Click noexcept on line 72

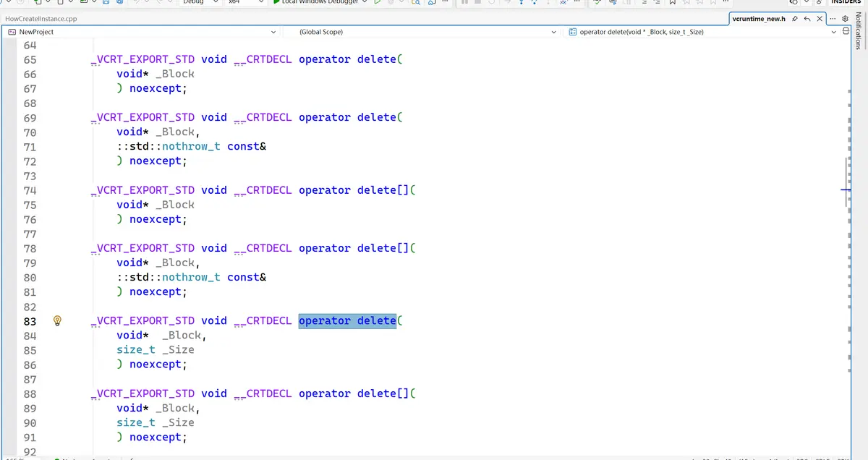coord(156,161)
